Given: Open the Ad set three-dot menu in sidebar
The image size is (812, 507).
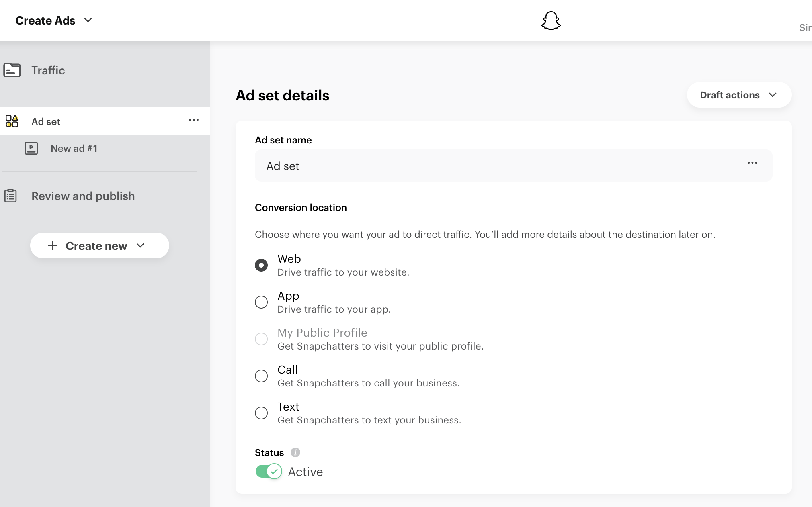Looking at the screenshot, I should tap(194, 120).
